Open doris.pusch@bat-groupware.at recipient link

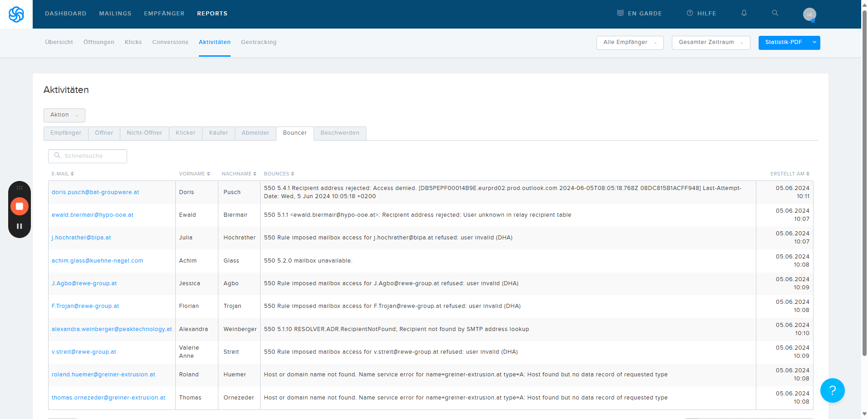coord(95,192)
